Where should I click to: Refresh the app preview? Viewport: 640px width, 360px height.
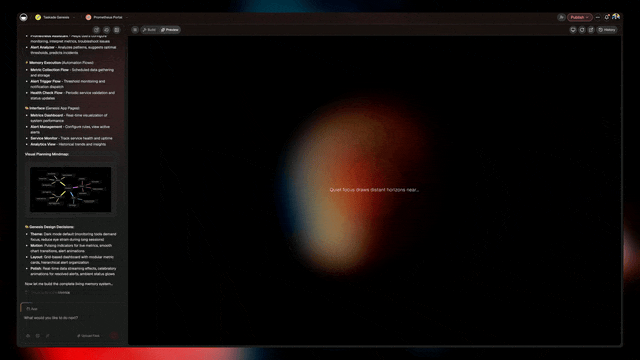[x=582, y=30]
